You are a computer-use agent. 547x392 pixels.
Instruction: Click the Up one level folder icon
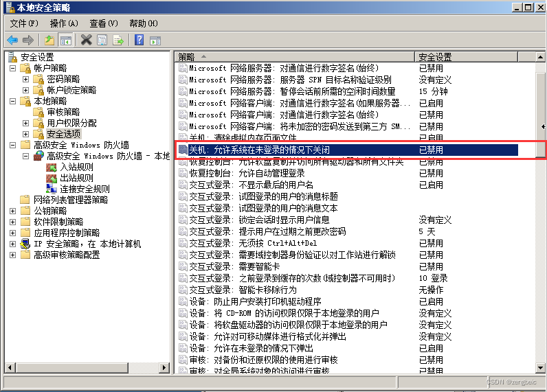[x=49, y=40]
